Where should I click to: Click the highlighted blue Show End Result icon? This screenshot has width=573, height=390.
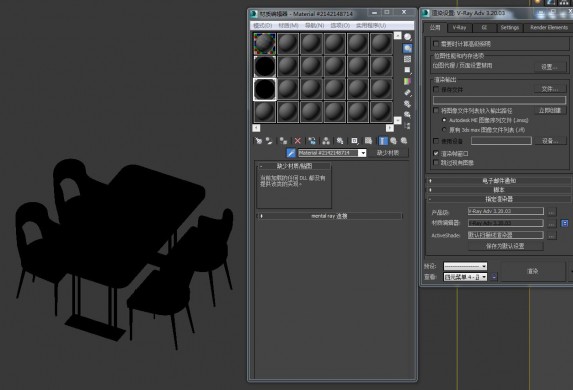(383, 141)
